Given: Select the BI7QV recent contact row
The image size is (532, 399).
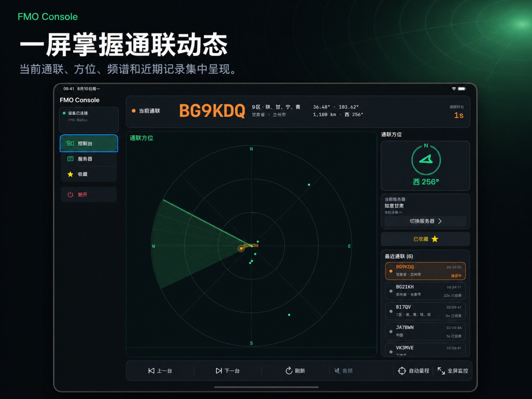Looking at the screenshot, I should 425,311.
